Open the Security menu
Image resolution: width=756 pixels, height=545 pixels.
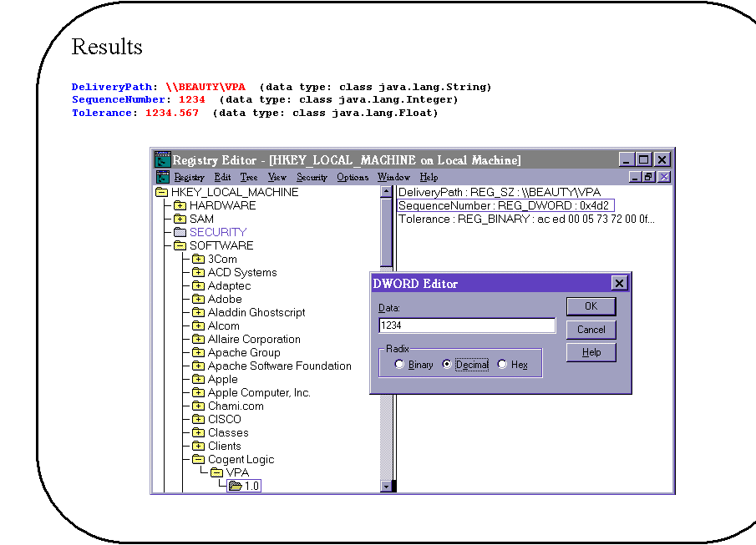click(x=312, y=176)
